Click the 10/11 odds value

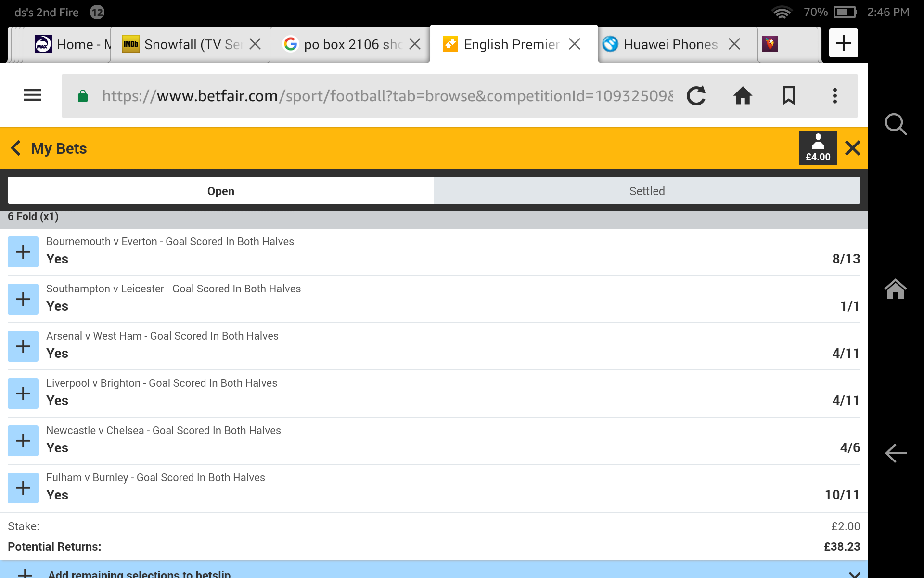click(842, 495)
